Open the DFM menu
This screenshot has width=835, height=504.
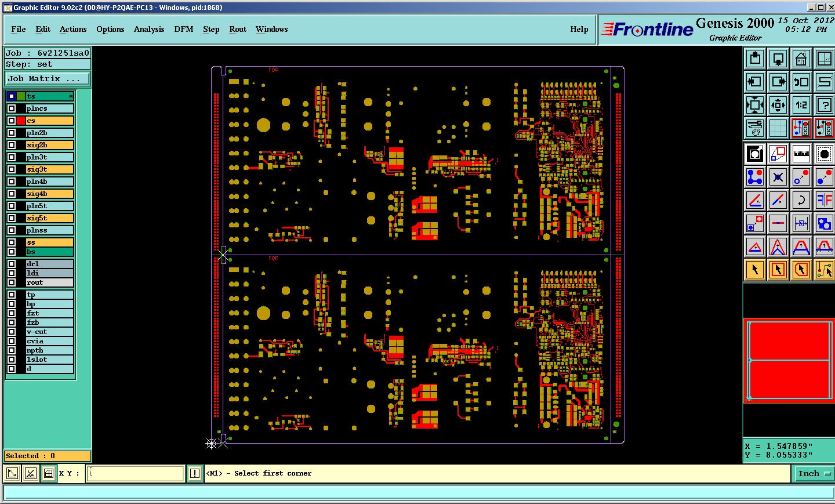click(x=184, y=29)
